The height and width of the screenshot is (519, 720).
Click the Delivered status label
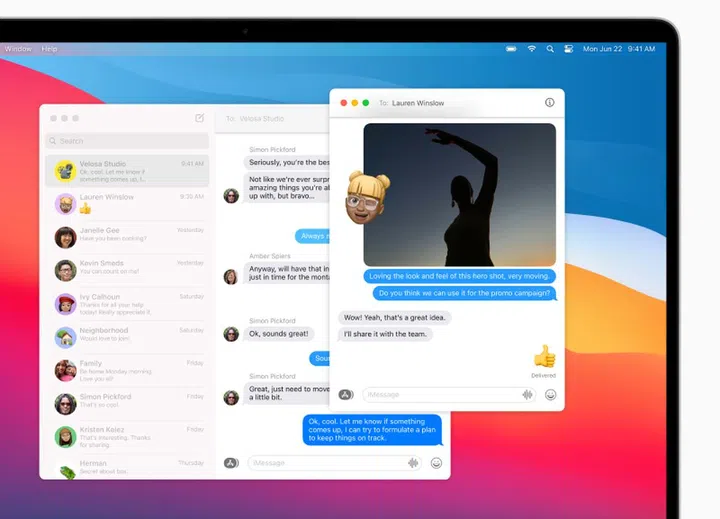tap(544, 375)
